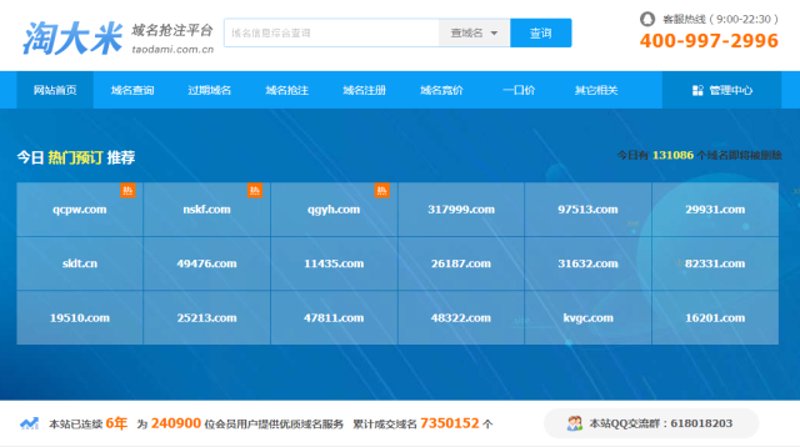
Task: Open the 查域名 search type dropdown
Action: pyautogui.click(x=474, y=33)
